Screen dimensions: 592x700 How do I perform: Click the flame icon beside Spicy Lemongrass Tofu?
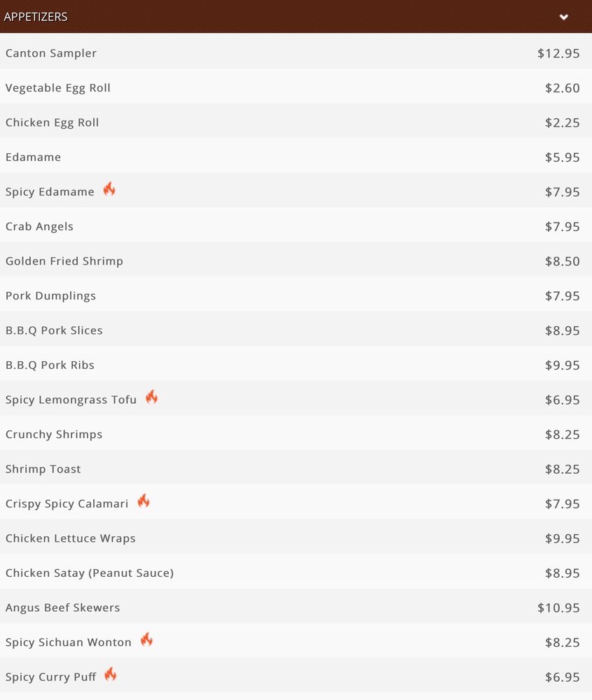click(x=152, y=397)
